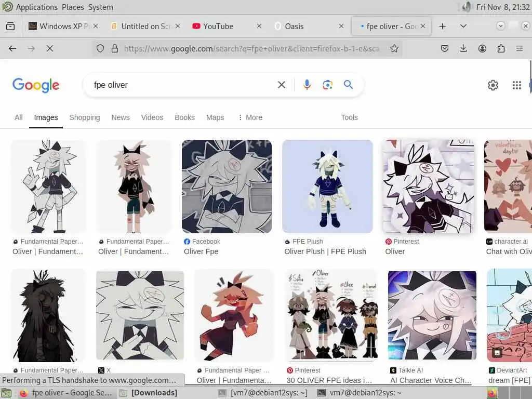Switch to Books results
Image resolution: width=532 pixels, height=399 pixels.
(x=184, y=117)
